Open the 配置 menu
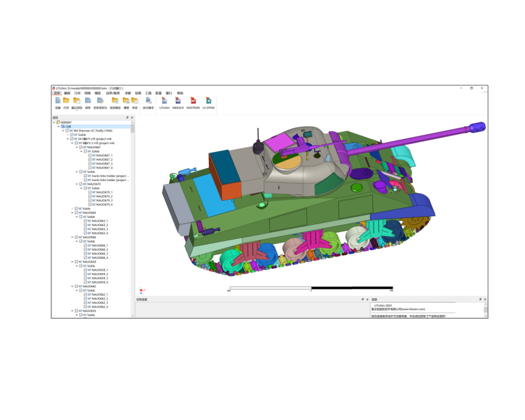This screenshot has height=420, width=525. coord(158,93)
